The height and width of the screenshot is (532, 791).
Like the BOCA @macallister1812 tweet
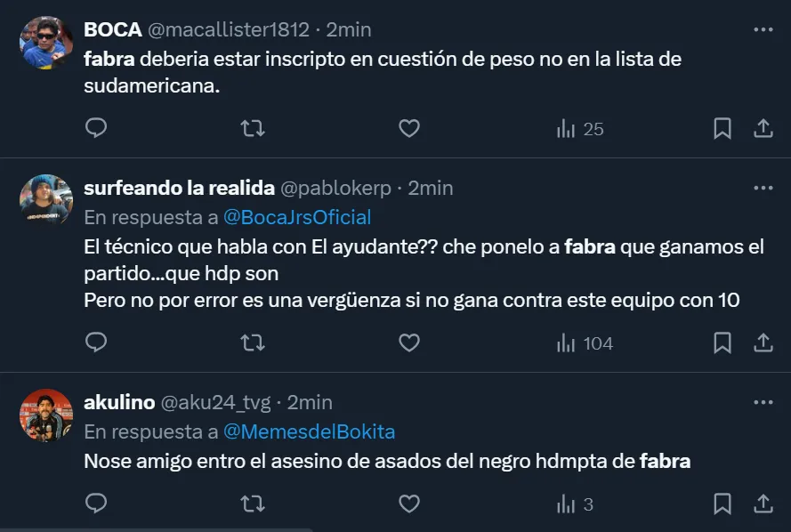pyautogui.click(x=408, y=129)
